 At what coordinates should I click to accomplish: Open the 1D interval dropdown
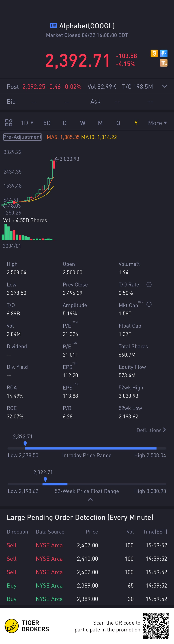(x=27, y=123)
